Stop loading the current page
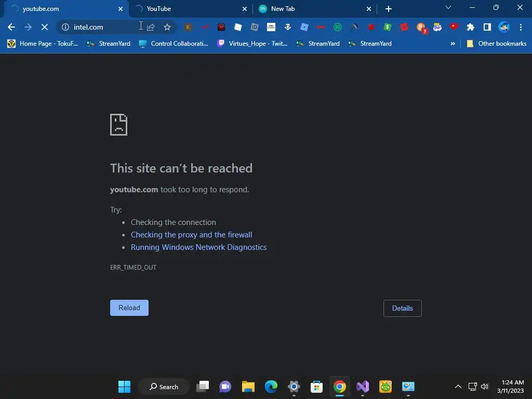The height and width of the screenshot is (399, 532). [x=45, y=27]
